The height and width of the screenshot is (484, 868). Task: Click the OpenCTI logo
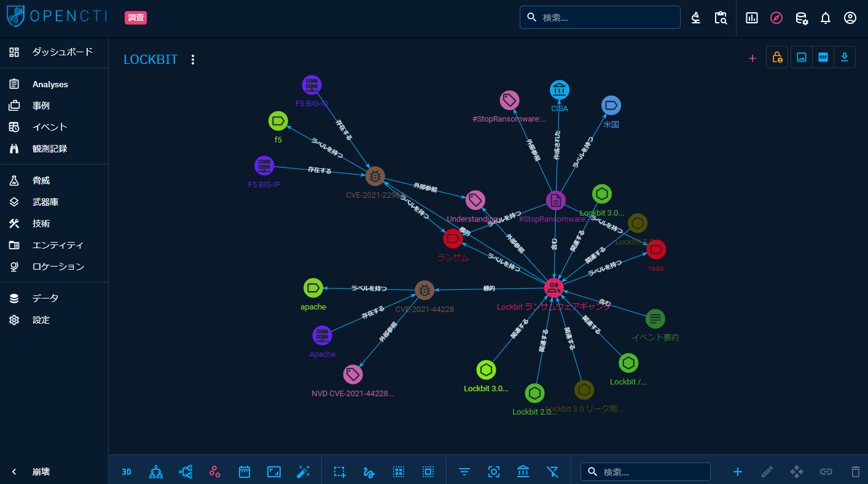coord(57,17)
